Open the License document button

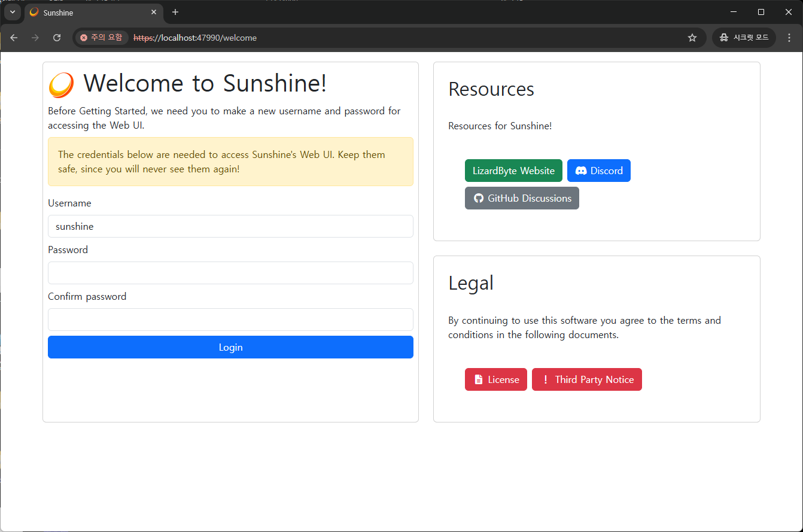[x=495, y=379]
